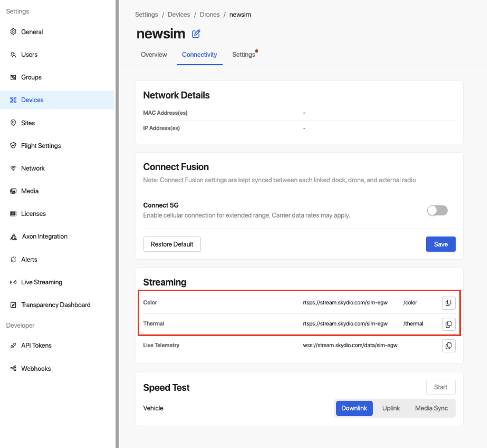The image size is (487, 448).
Task: Click the Devices drone icon
Action: pyautogui.click(x=13, y=100)
